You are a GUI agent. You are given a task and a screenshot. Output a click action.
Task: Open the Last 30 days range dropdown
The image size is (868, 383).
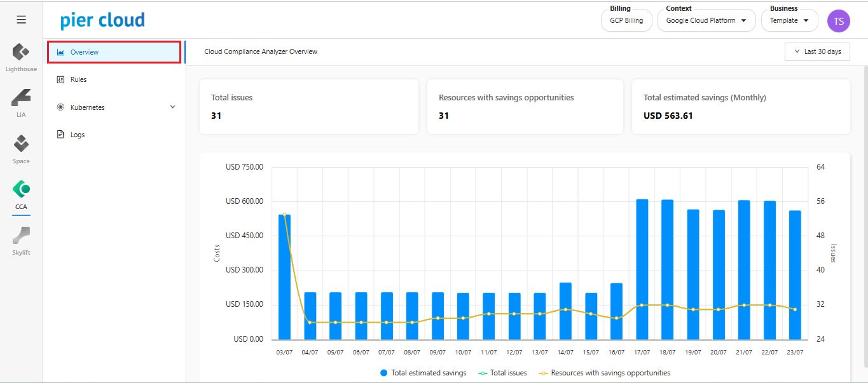(817, 51)
